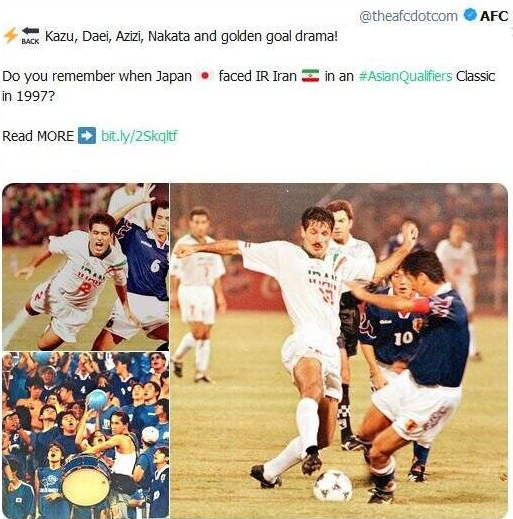
Task: Open the AFC account name
Action: click(x=494, y=16)
